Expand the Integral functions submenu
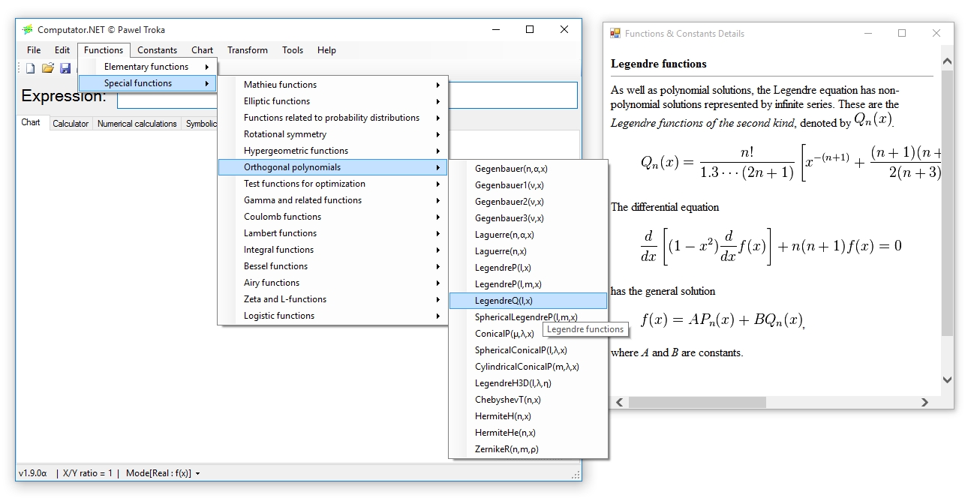The height and width of the screenshot is (504, 980). coord(332,250)
